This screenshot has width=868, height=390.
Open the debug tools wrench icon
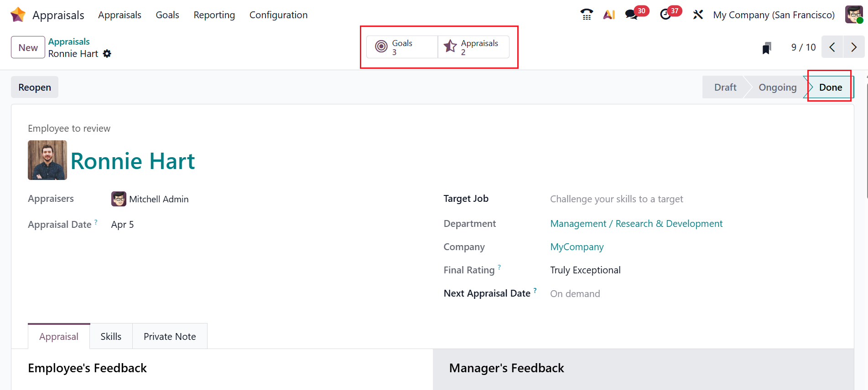click(x=698, y=15)
